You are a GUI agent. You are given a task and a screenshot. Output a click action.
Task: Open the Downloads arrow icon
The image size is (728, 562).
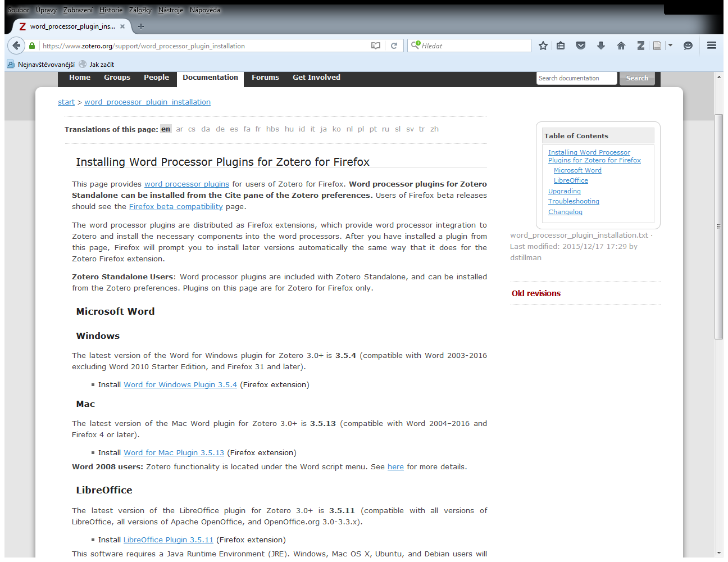(x=601, y=46)
